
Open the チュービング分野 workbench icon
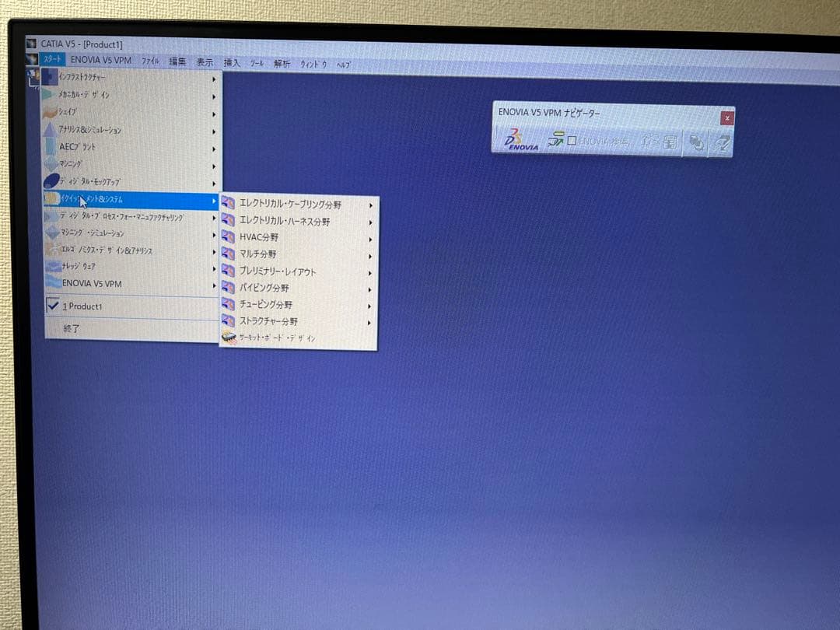(x=229, y=304)
